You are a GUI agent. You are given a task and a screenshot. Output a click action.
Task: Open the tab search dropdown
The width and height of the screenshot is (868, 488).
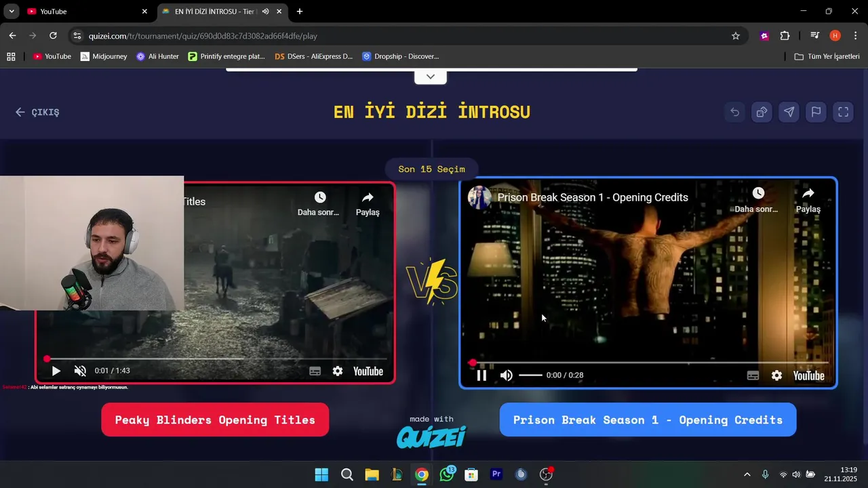12,12
